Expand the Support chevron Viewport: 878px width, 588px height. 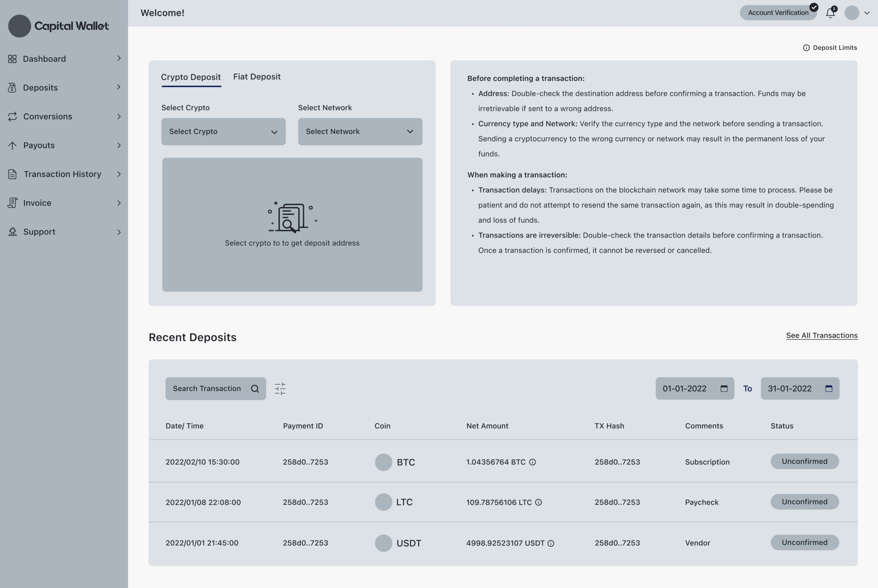tap(119, 232)
